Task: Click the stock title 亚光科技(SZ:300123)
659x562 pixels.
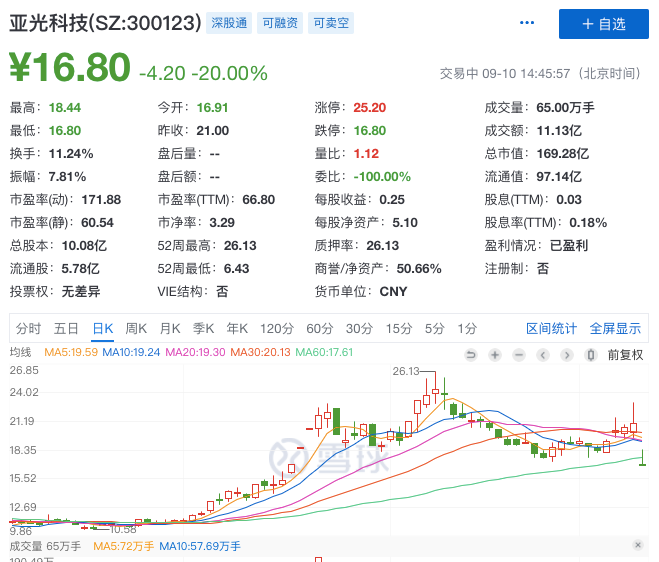Action: (x=105, y=23)
